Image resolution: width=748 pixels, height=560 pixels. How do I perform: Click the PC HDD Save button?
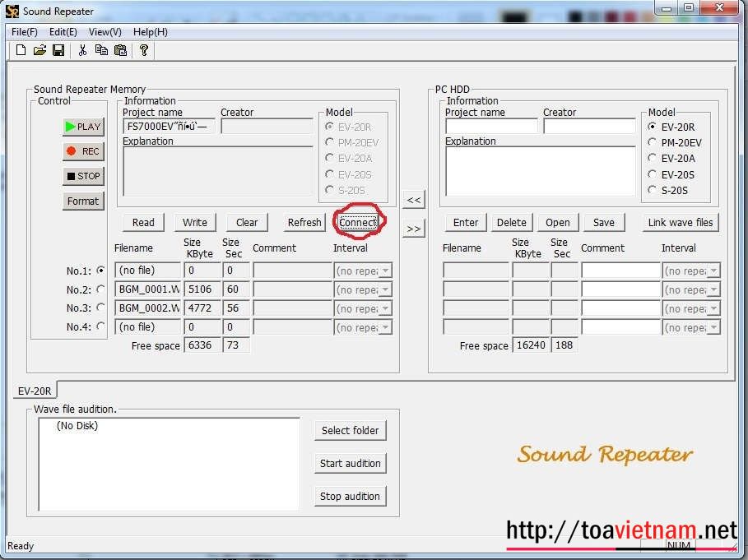click(603, 223)
